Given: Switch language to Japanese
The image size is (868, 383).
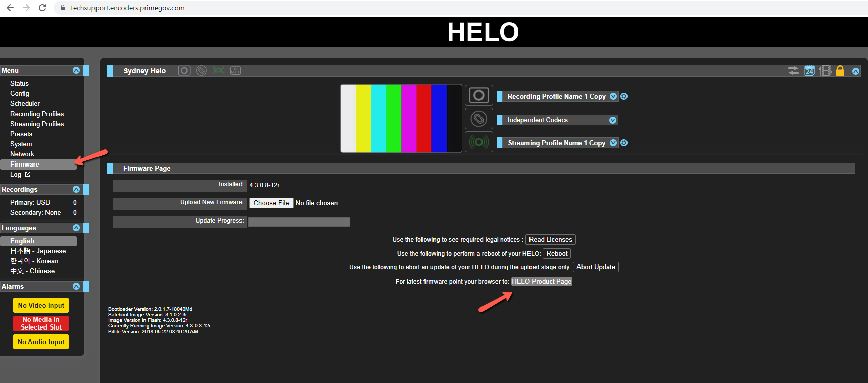Looking at the screenshot, I should pyautogui.click(x=38, y=251).
